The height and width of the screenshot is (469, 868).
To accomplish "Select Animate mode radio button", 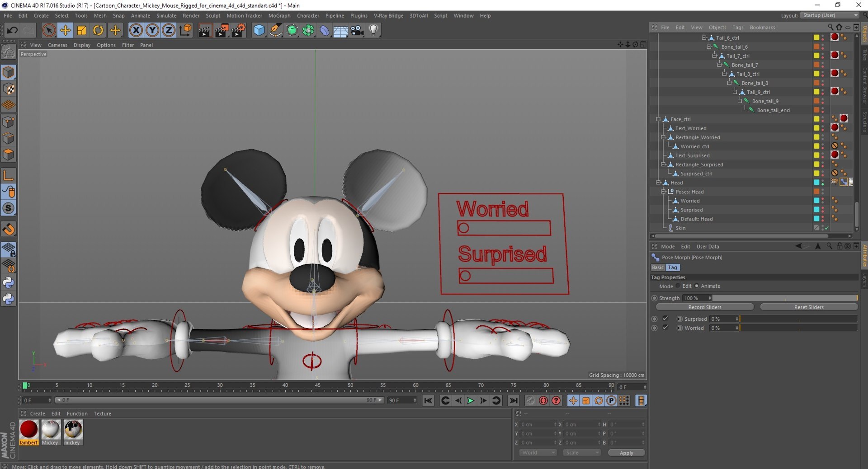I will 697,286.
